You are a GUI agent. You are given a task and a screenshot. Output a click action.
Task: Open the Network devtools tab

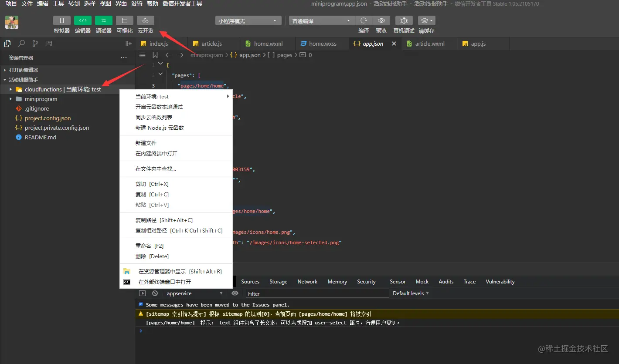[x=307, y=282]
